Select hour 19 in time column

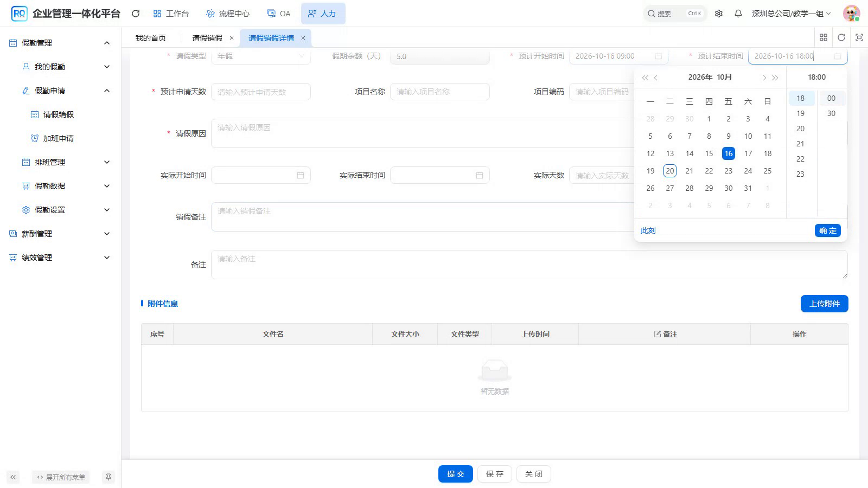pos(801,113)
